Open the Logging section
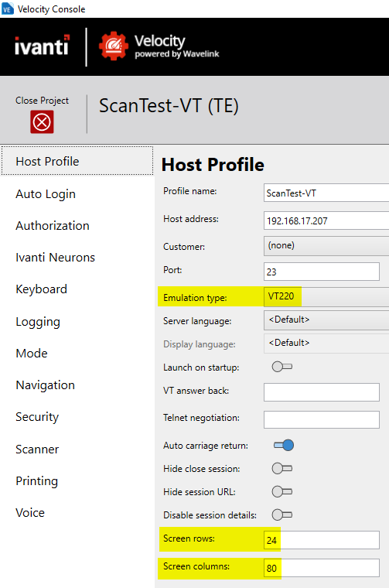Screen dimensions: 389x588 click(x=38, y=322)
